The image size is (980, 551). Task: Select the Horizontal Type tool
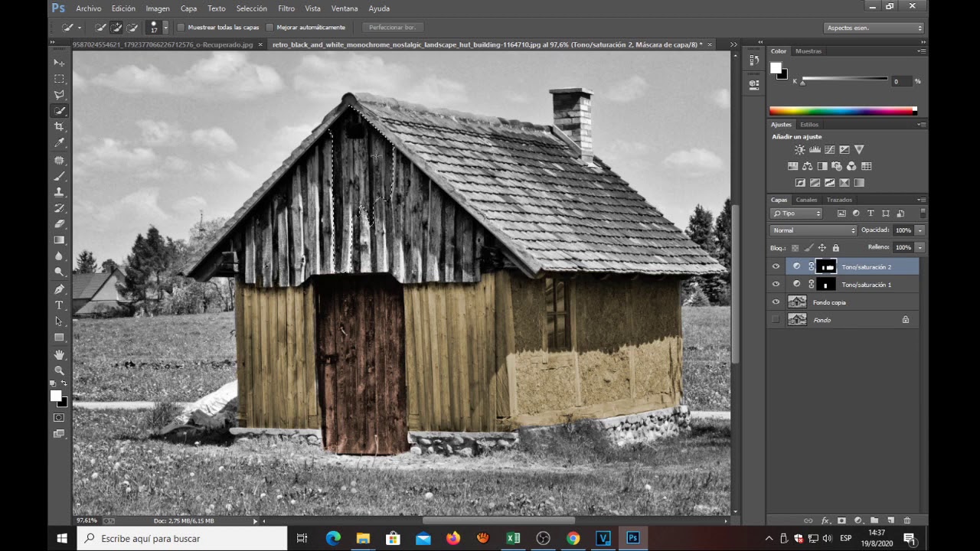click(59, 305)
